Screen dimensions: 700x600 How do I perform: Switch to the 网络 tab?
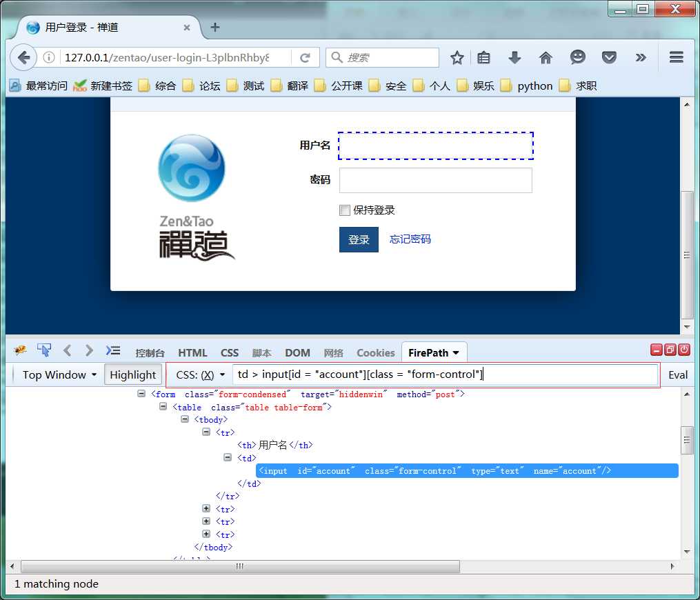[334, 353]
